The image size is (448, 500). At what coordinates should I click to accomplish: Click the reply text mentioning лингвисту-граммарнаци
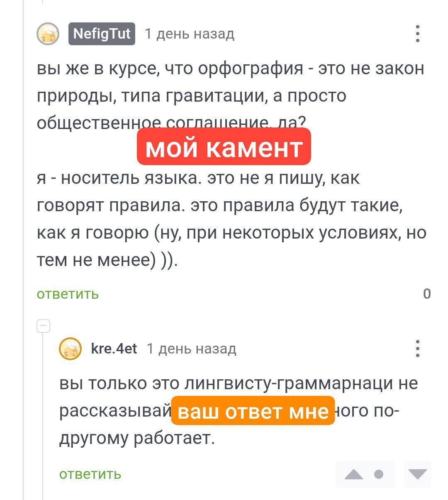[x=238, y=383]
